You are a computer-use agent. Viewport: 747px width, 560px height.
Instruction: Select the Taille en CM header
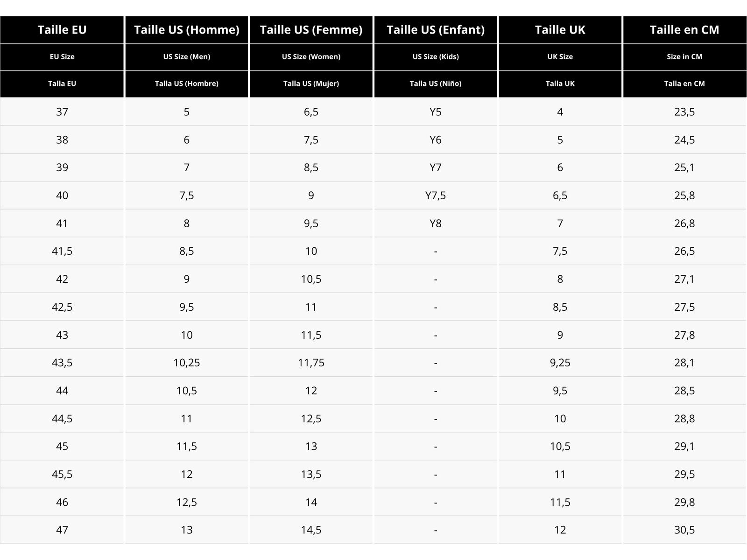[x=684, y=30]
